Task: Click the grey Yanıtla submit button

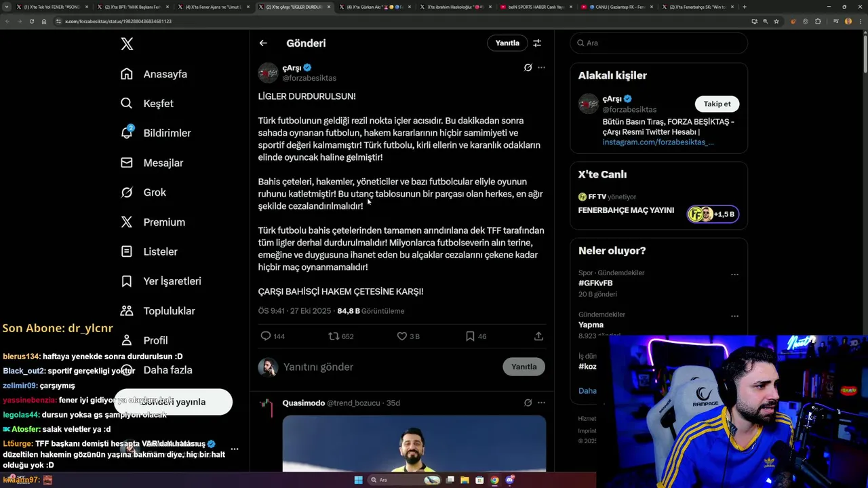Action: coord(524,367)
